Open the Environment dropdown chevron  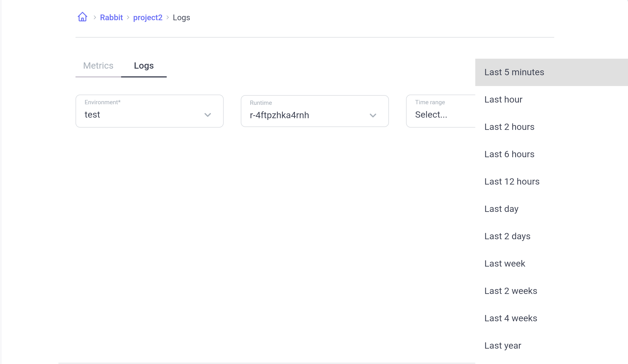click(x=208, y=115)
